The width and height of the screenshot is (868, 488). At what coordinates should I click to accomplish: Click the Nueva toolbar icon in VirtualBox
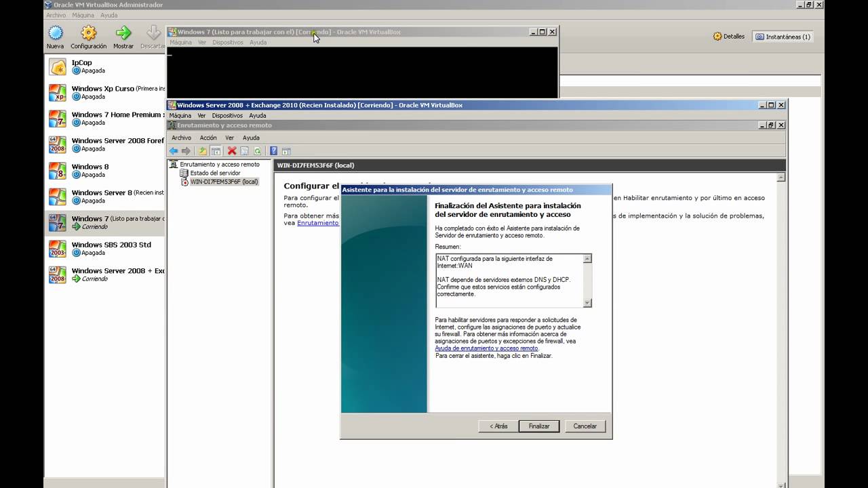coord(56,33)
